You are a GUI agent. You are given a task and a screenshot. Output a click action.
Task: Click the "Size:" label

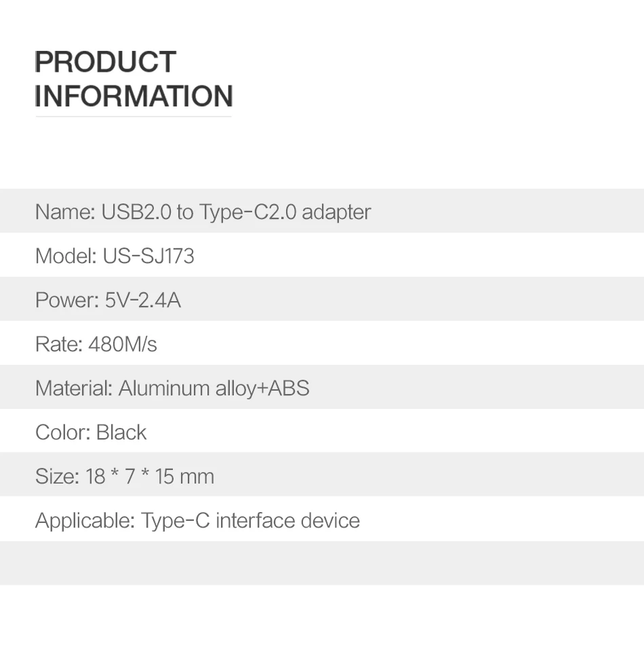click(57, 476)
